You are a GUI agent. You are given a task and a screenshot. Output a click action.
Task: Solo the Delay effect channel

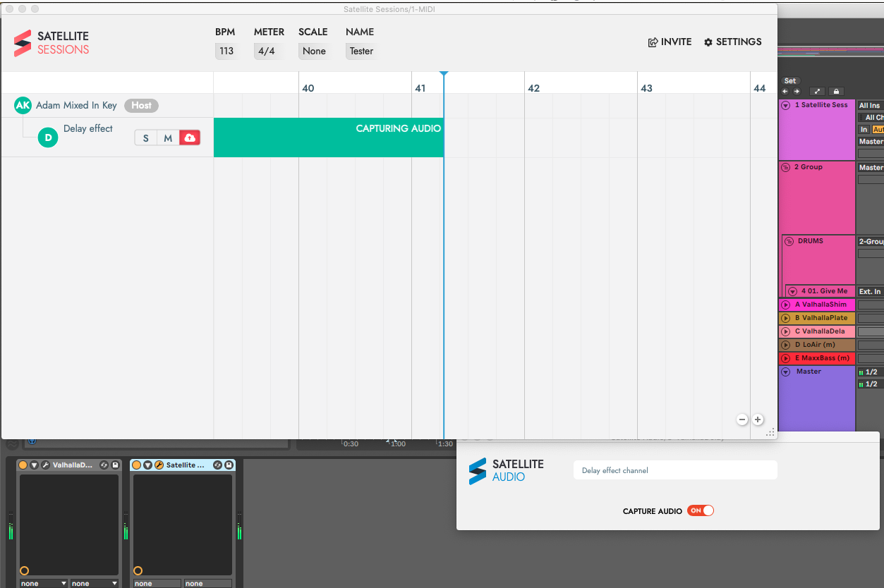[146, 138]
